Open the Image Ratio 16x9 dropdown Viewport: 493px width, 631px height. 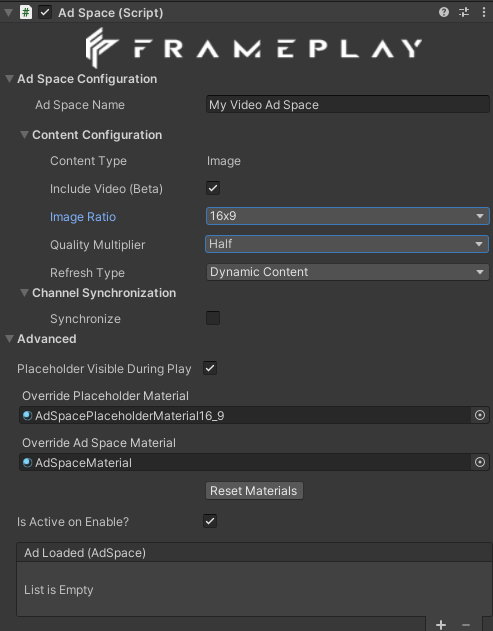tap(348, 216)
